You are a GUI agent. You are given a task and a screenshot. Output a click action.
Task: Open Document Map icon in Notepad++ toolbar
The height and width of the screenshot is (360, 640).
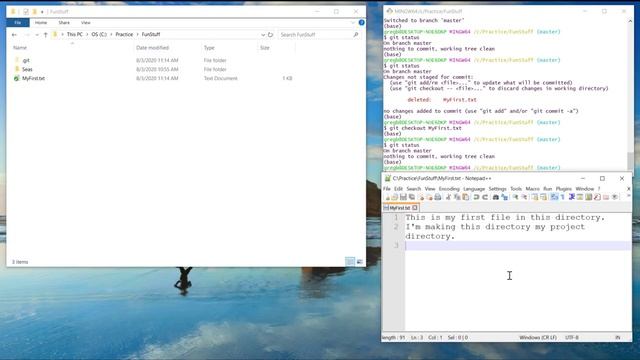click(x=589, y=197)
